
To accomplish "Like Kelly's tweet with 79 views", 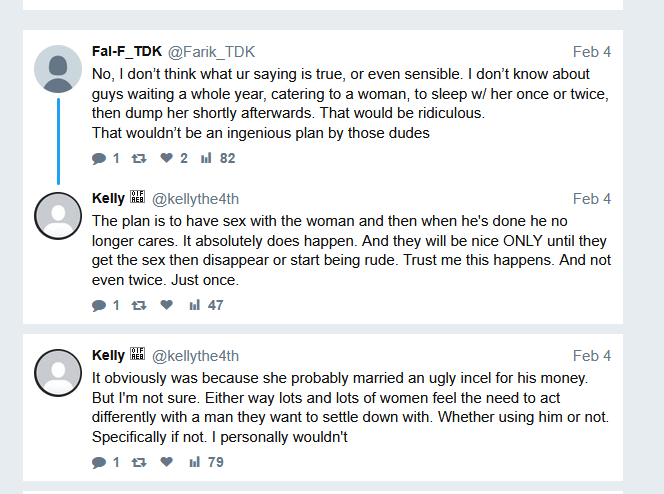I will 167,462.
